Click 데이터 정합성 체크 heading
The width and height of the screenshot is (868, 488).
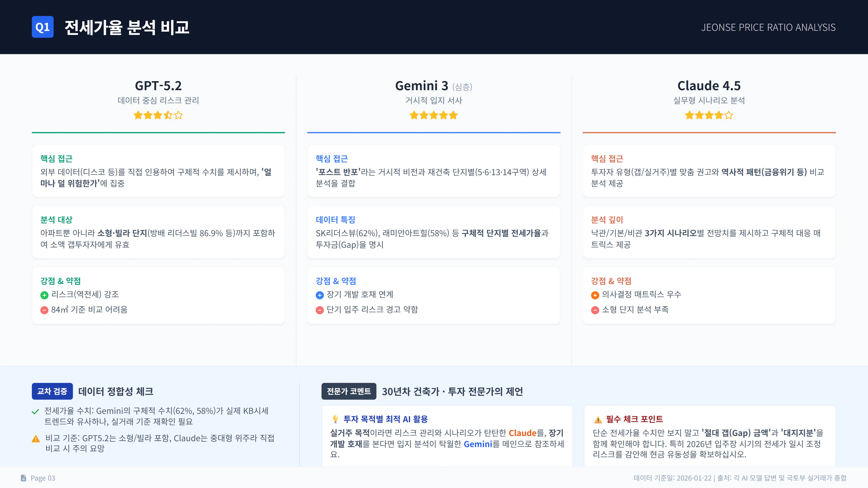pyautogui.click(x=116, y=391)
